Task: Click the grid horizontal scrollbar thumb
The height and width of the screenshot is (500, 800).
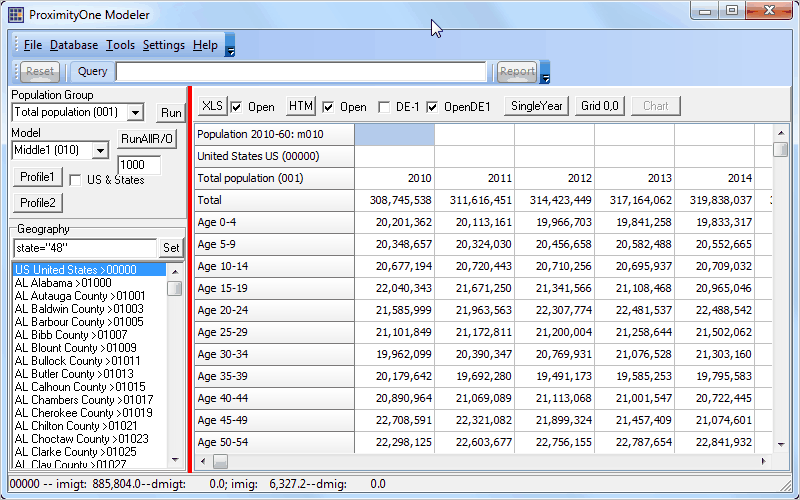Action: 220,462
